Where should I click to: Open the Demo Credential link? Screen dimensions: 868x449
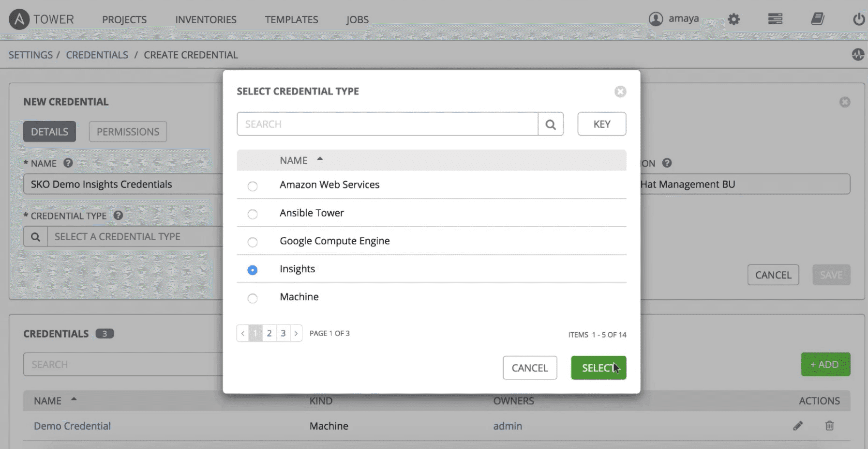[x=72, y=426]
